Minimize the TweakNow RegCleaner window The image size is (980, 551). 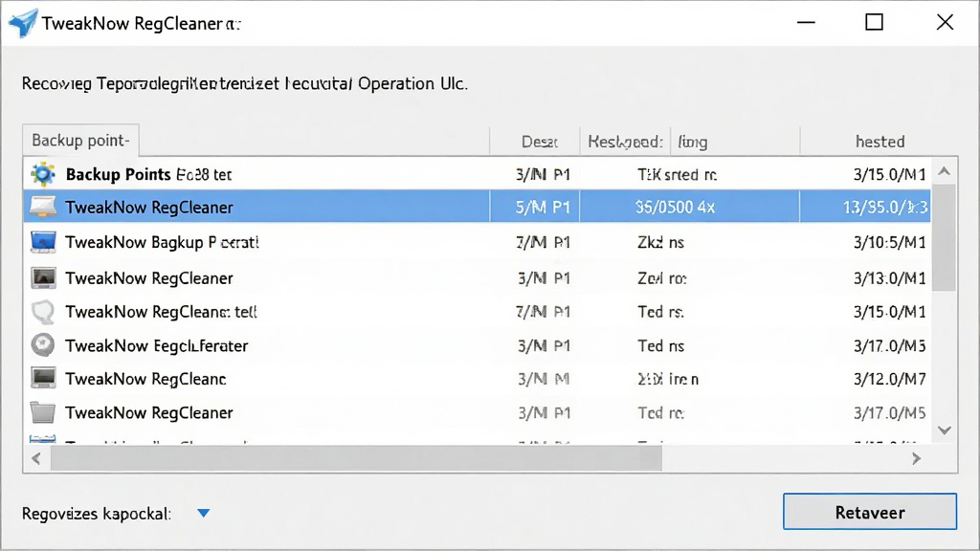(806, 23)
